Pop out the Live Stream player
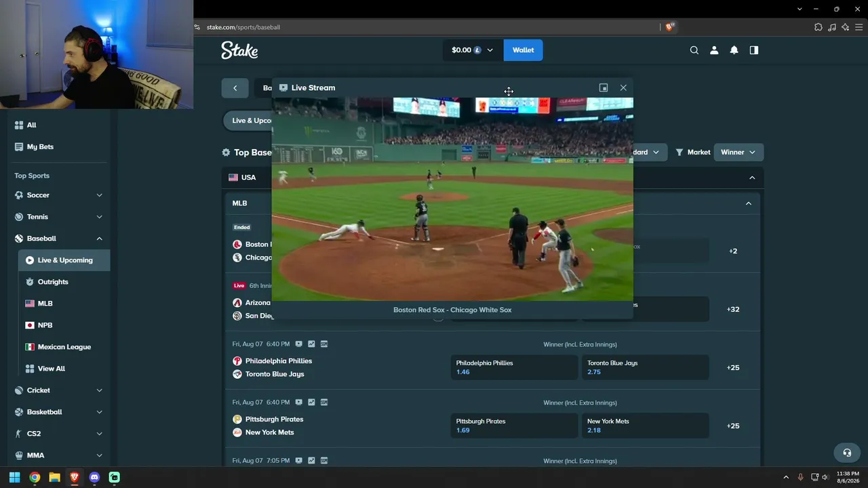Image resolution: width=868 pixels, height=488 pixels. click(x=604, y=87)
